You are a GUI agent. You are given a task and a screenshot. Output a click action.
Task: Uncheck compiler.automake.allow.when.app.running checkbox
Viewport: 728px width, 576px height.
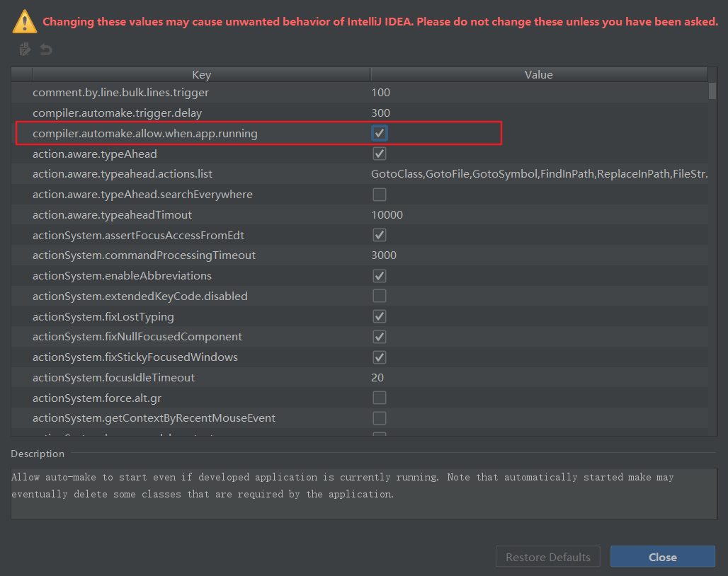pyautogui.click(x=380, y=133)
